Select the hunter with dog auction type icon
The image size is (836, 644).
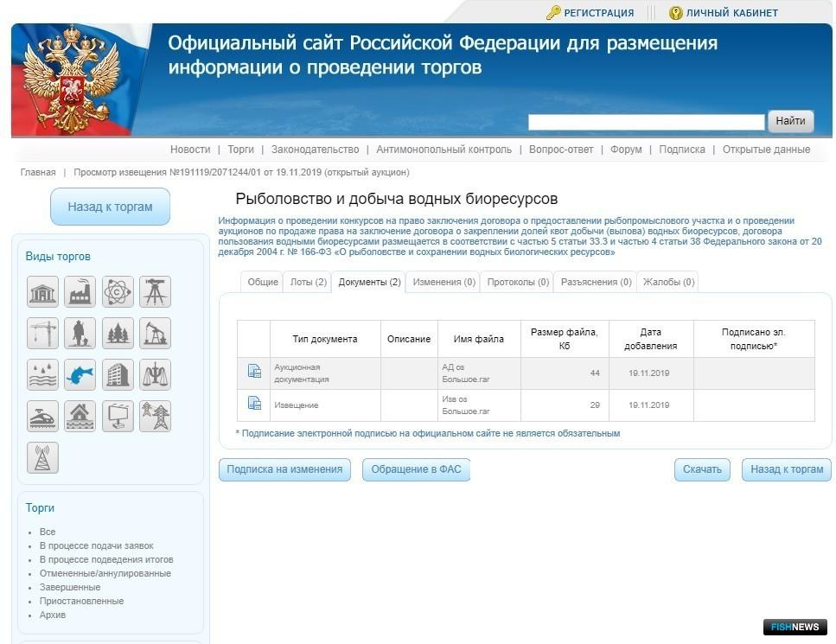[x=80, y=333]
